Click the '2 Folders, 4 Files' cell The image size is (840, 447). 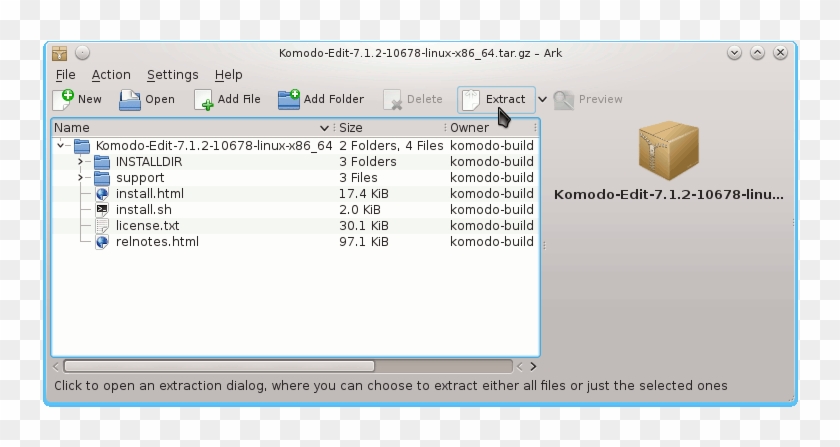pos(391,145)
